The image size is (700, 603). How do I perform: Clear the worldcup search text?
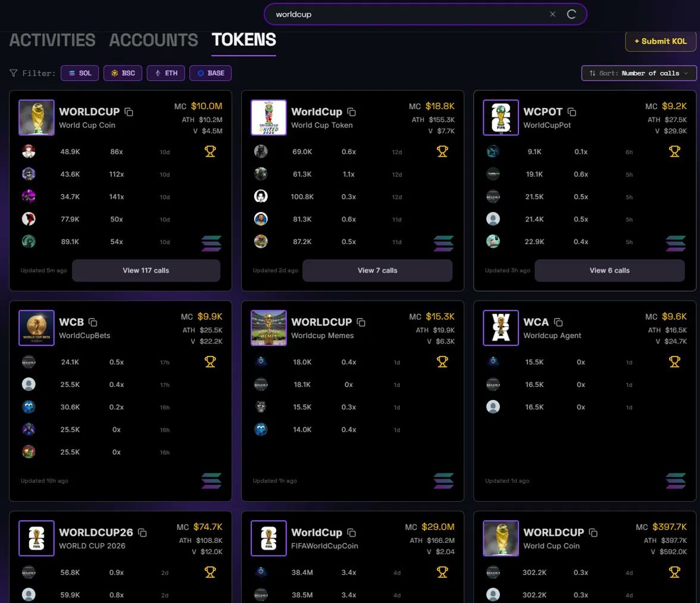coord(552,14)
